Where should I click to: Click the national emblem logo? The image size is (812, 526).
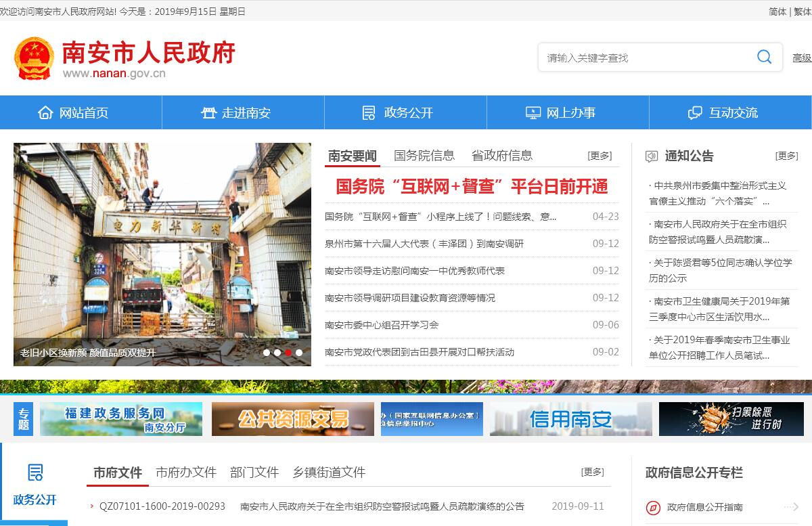click(34, 58)
